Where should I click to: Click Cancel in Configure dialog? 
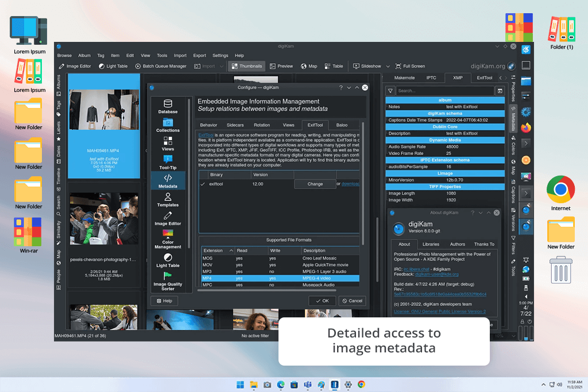point(352,301)
